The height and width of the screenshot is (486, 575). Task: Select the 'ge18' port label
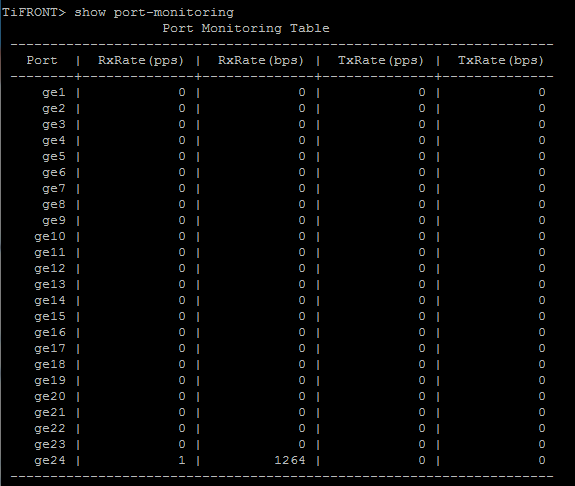click(x=50, y=365)
